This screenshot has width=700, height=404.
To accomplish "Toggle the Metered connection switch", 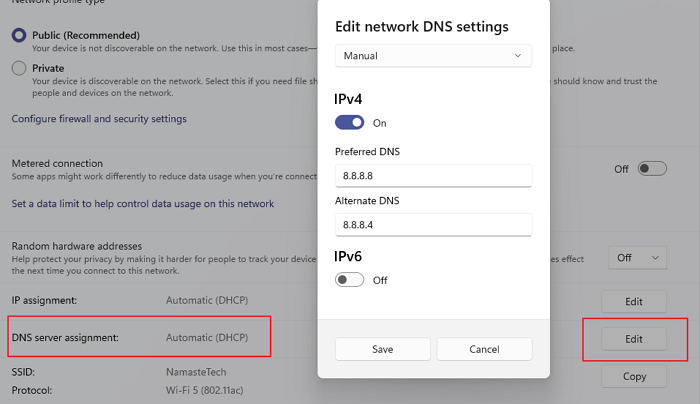I will click(x=652, y=169).
